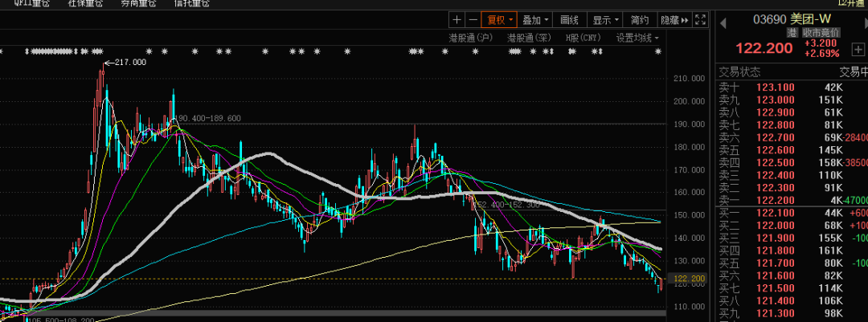This screenshot has height=322, width=868.
Task: Click the 隐藏 double-arrow hide panel button
Action: (x=674, y=19)
